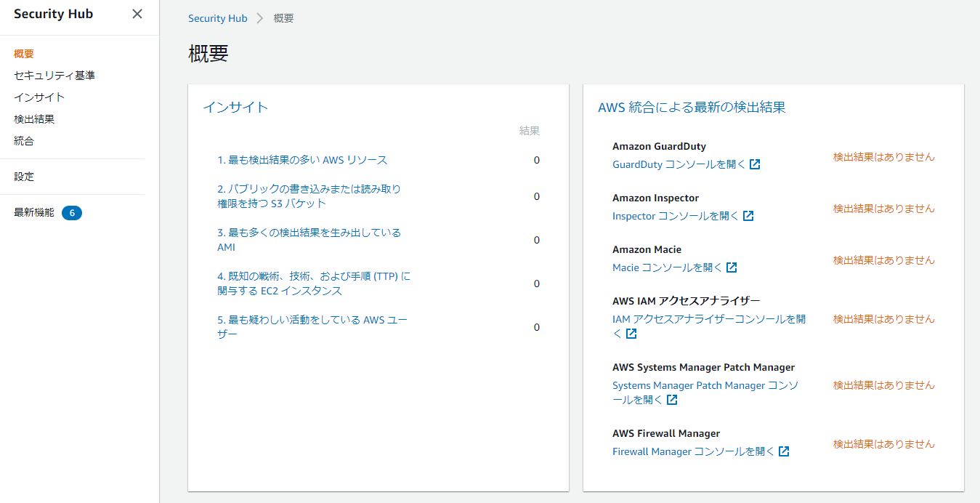Open the Macie コンソールを開く link
Image resolution: width=980 pixels, height=503 pixels.
(x=668, y=267)
